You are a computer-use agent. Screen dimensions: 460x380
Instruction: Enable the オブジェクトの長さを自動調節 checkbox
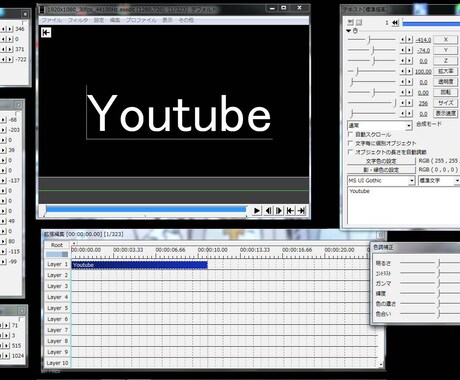(x=350, y=152)
